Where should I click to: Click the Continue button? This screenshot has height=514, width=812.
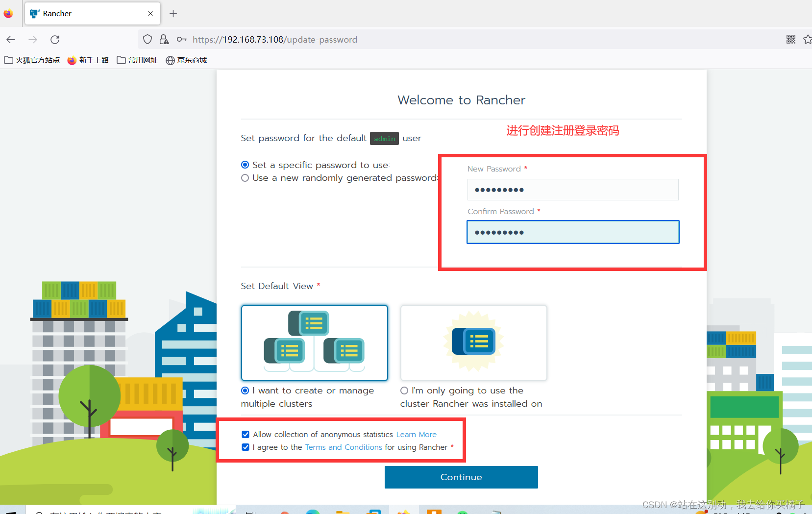[461, 477]
